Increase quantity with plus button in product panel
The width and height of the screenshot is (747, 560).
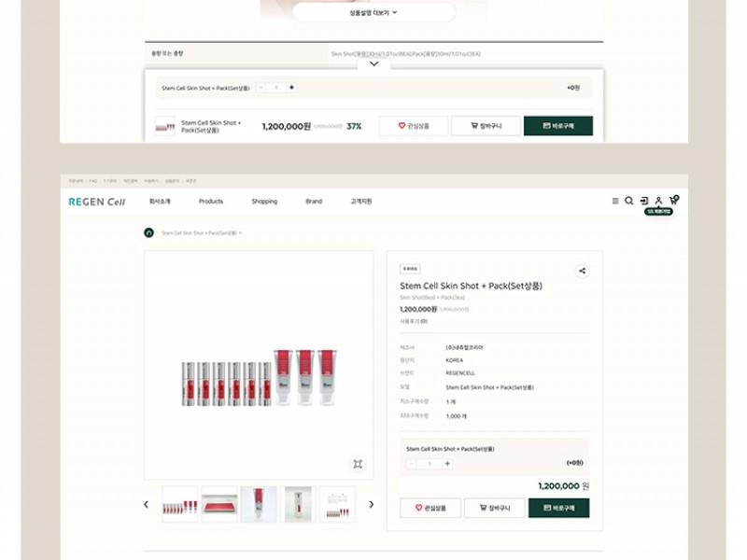(x=447, y=464)
